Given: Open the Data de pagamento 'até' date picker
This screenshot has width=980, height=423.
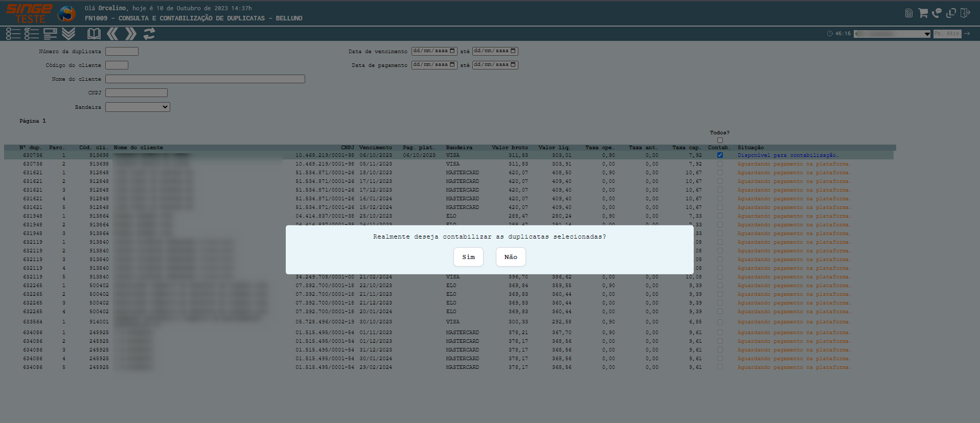Looking at the screenshot, I should pos(513,65).
